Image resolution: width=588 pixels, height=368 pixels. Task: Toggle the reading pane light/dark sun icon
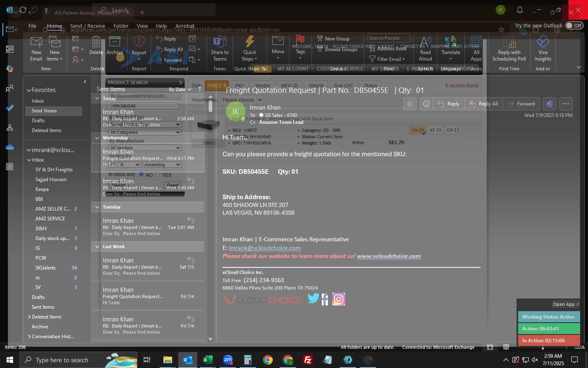tap(410, 104)
